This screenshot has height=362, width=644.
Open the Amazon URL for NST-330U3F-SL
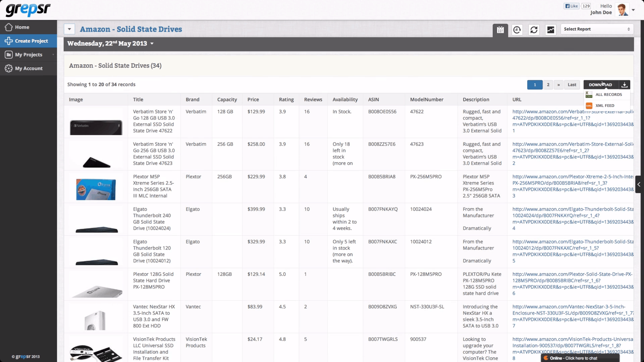tap(573, 316)
